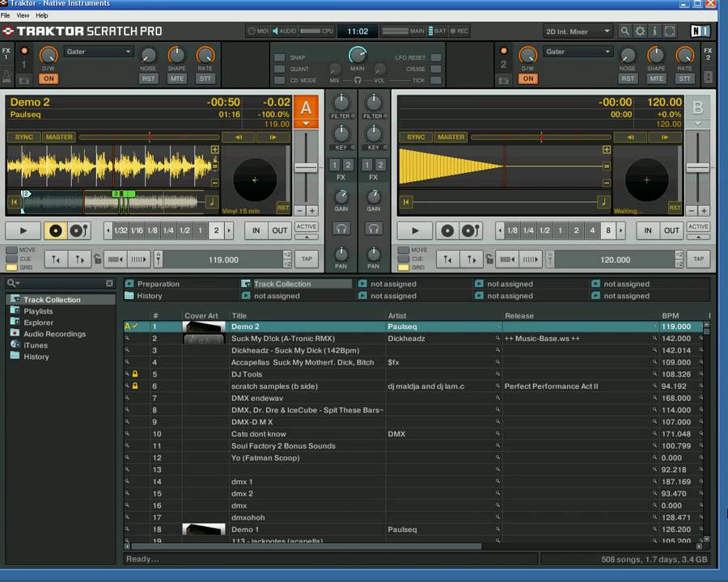The image size is (728, 582).
Task: Toggle Deck A FX 1 assign button
Action: coord(334,164)
